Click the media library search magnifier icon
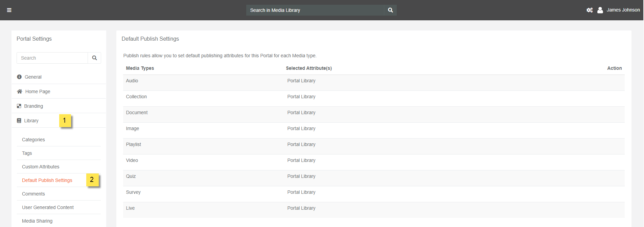Viewport: 644px width, 227px height. click(390, 10)
